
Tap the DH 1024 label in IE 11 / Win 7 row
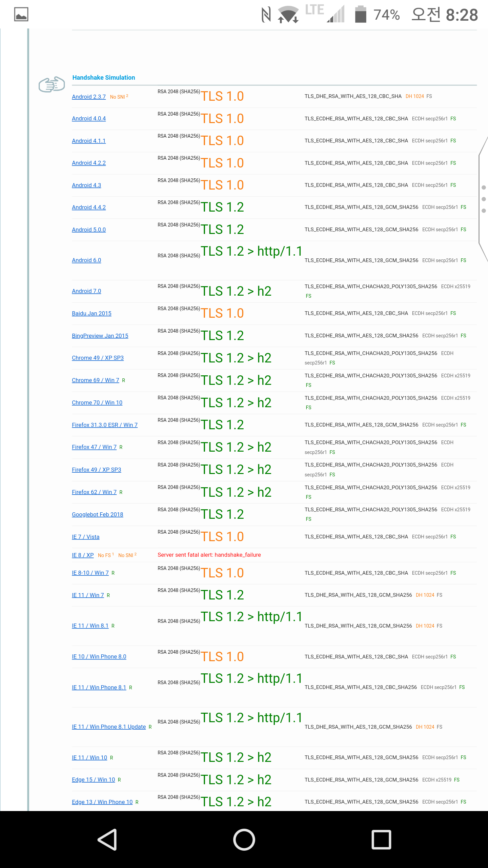tap(425, 595)
